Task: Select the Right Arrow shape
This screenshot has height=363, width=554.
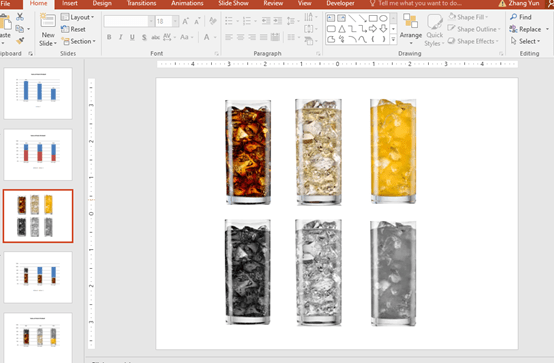Action: pyautogui.click(x=373, y=29)
